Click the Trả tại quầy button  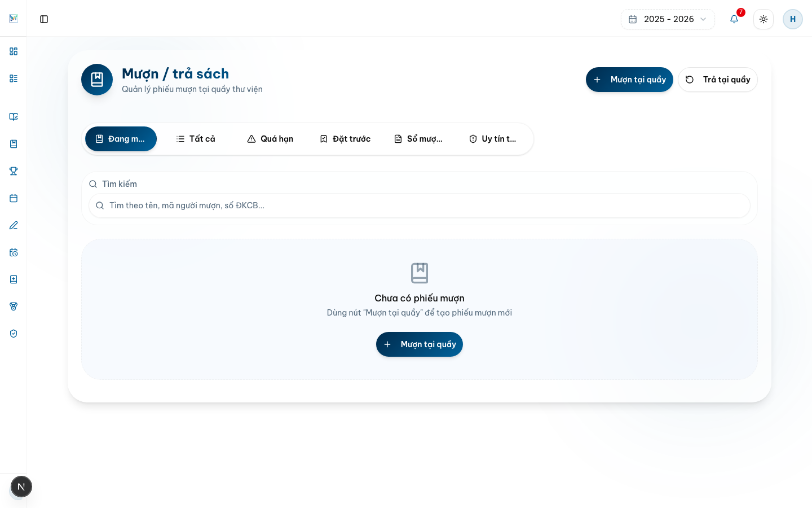tap(718, 80)
